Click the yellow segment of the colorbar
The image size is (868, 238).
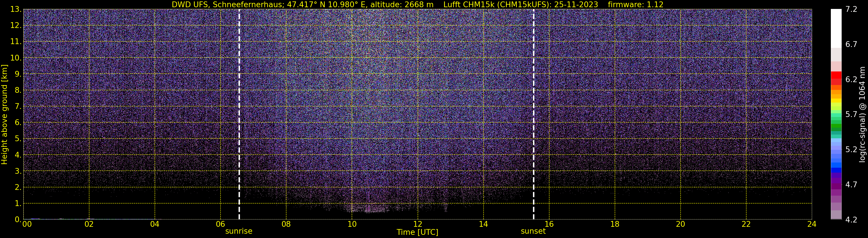click(x=836, y=101)
